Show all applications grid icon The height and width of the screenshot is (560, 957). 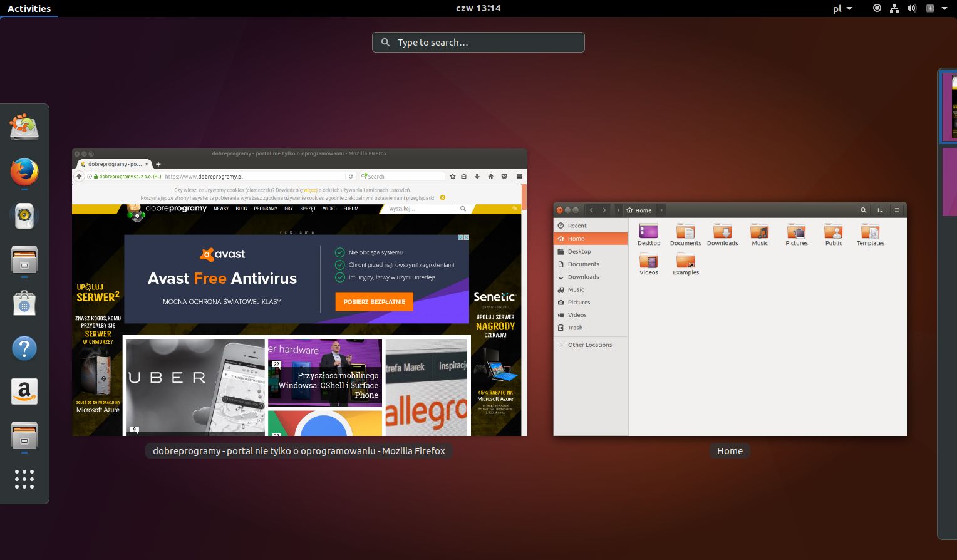24,479
